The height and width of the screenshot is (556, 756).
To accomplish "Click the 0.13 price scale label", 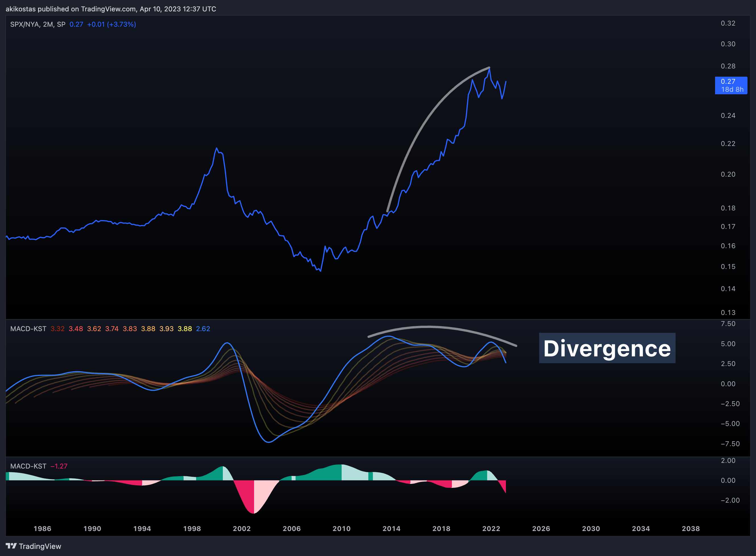I will pyautogui.click(x=728, y=313).
